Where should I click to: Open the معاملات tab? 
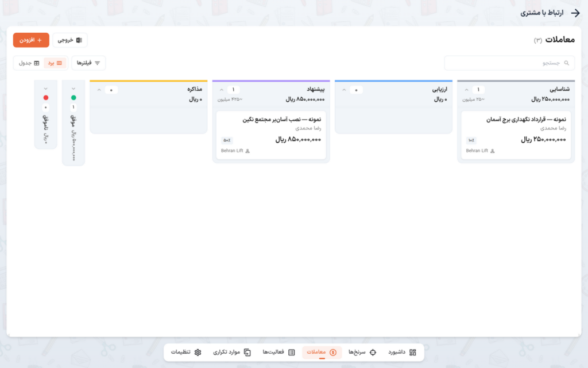[x=322, y=352]
